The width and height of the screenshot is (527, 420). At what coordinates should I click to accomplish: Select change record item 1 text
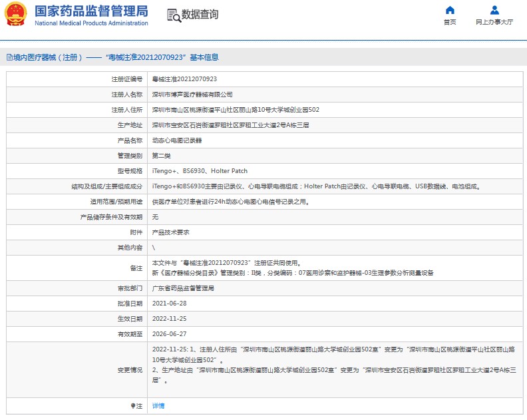333,355
